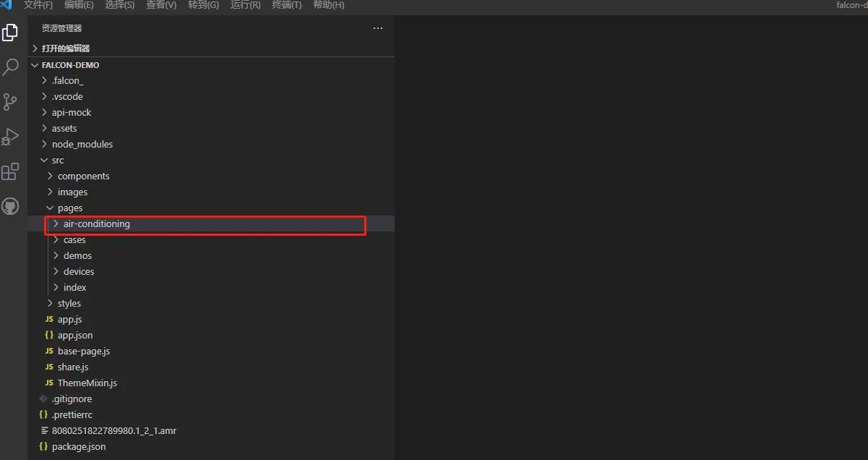Viewport: 868px width, 460px height.
Task: Click the file icon of the .amr file
Action: tap(43, 430)
